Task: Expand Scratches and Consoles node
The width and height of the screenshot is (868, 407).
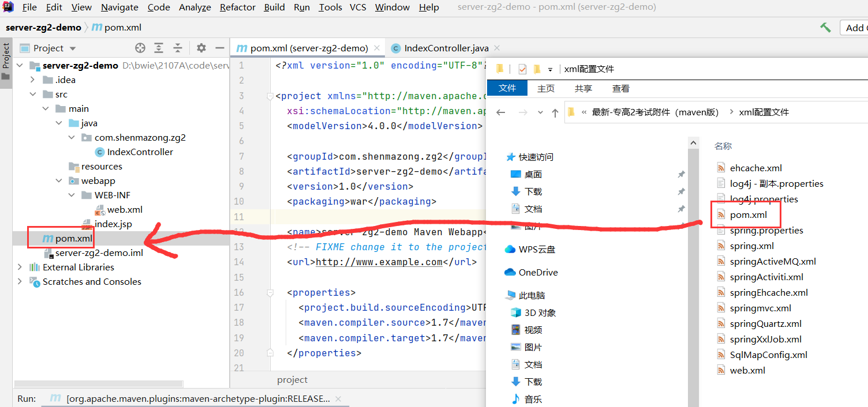Action: tap(20, 282)
